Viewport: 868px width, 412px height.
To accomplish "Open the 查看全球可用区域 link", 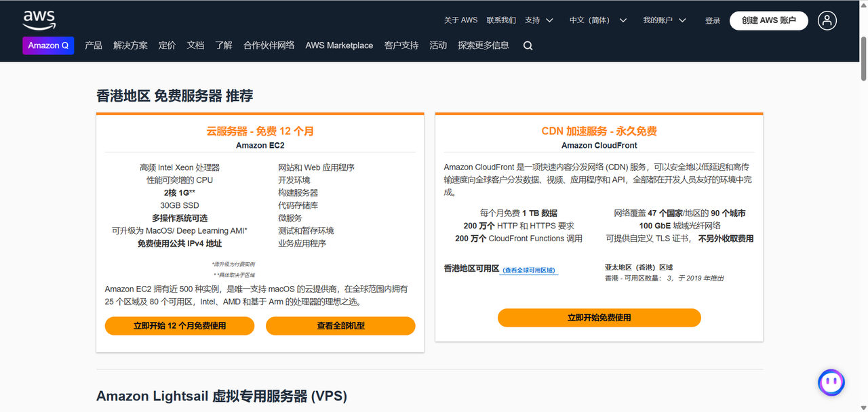I will coord(529,270).
